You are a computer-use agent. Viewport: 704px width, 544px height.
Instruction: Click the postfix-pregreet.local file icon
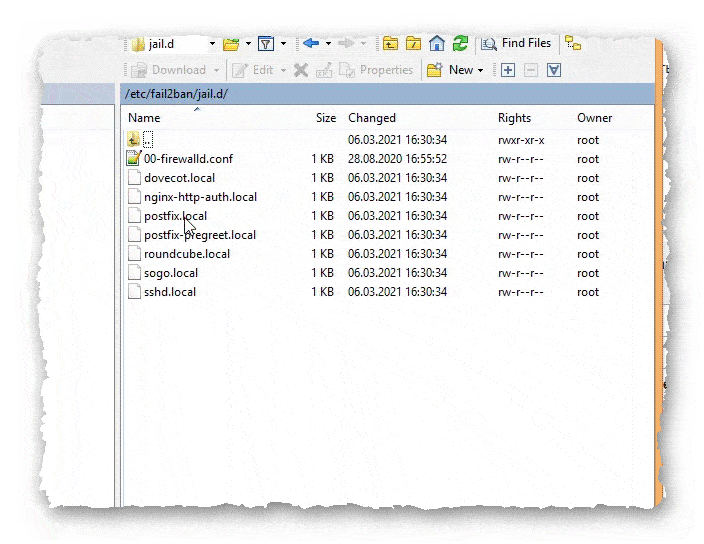(x=134, y=235)
